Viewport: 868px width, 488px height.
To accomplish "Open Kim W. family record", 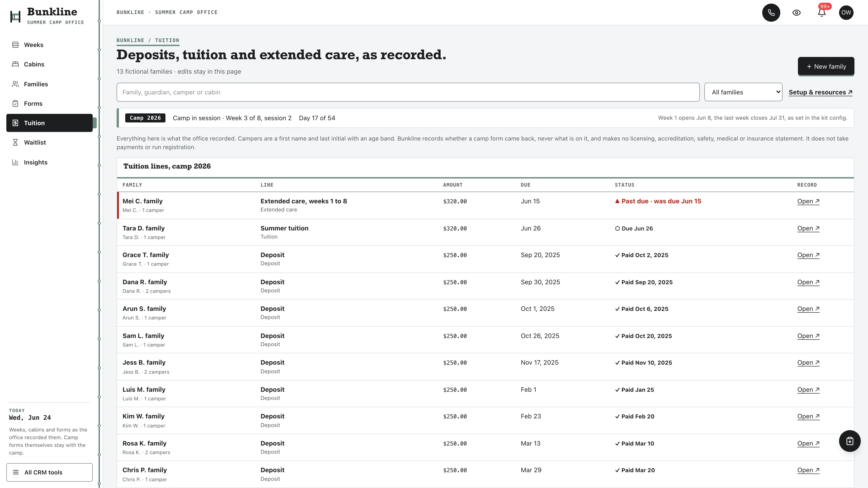I will [808, 416].
